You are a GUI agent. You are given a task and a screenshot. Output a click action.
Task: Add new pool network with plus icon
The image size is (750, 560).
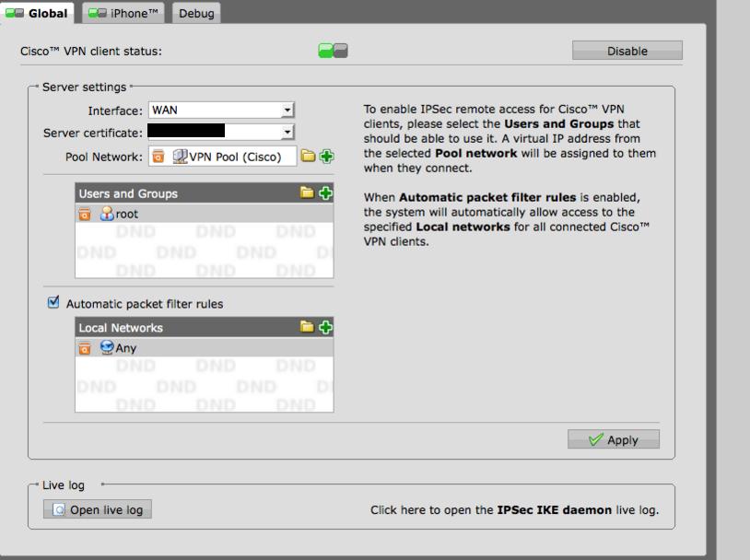(x=327, y=156)
